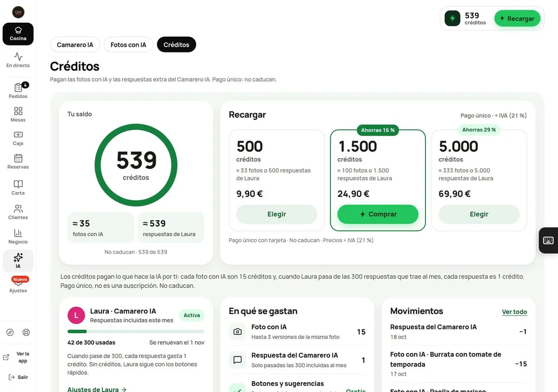Image resolution: width=558 pixels, height=392 pixels.
Task: Click the Ahorras 16 % badge
Action: [378, 130]
